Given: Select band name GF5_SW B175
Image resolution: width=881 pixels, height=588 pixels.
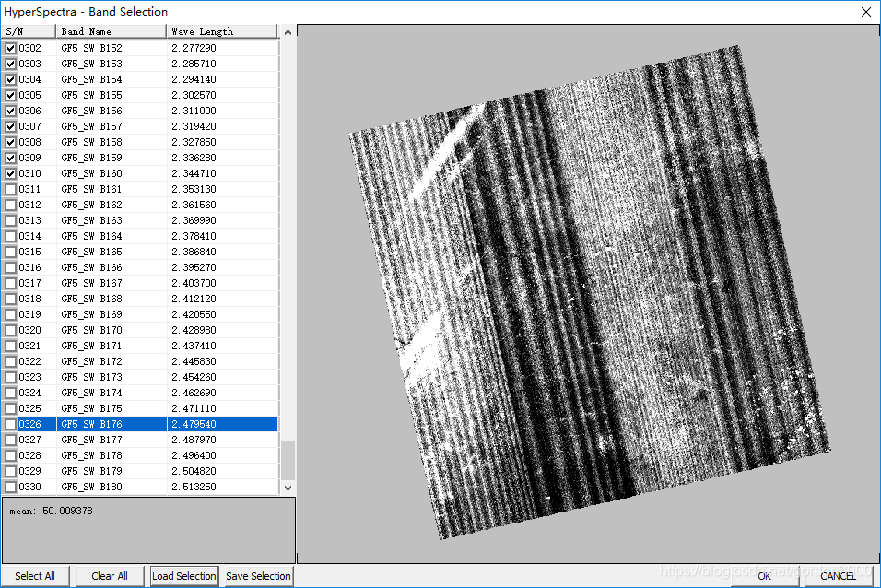Looking at the screenshot, I should (91, 408).
